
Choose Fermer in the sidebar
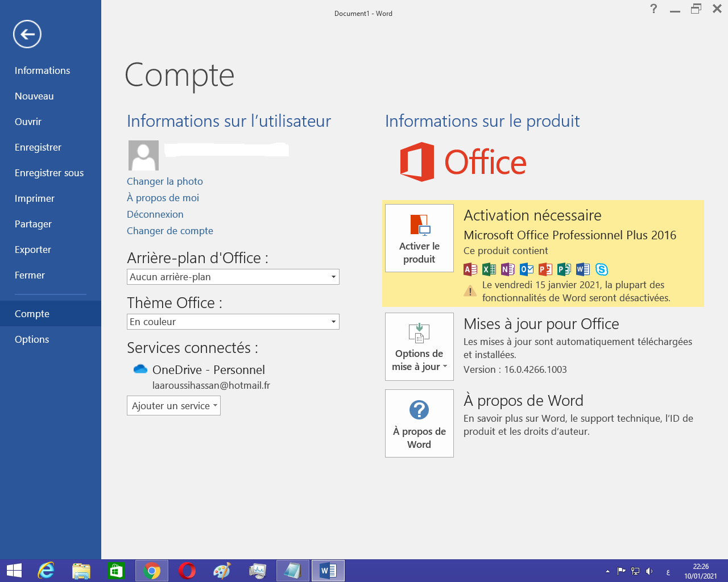[51, 275]
